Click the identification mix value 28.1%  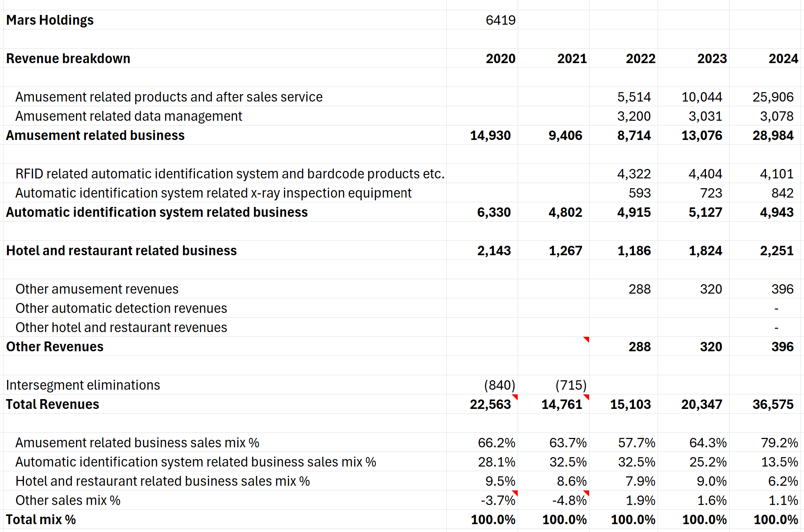pyautogui.click(x=497, y=462)
